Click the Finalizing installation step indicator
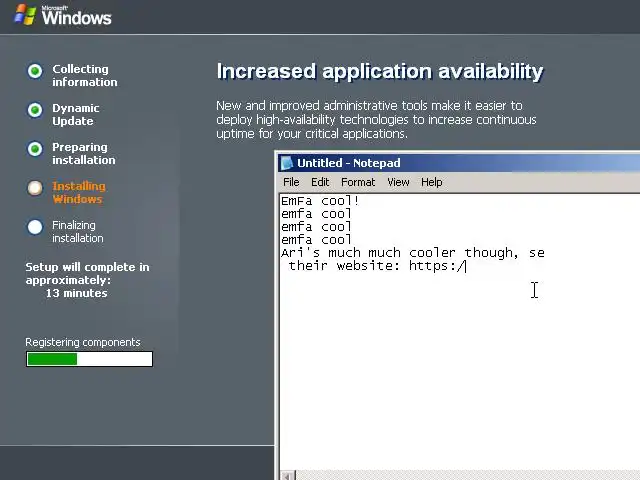This screenshot has height=480, width=640. coord(35,227)
